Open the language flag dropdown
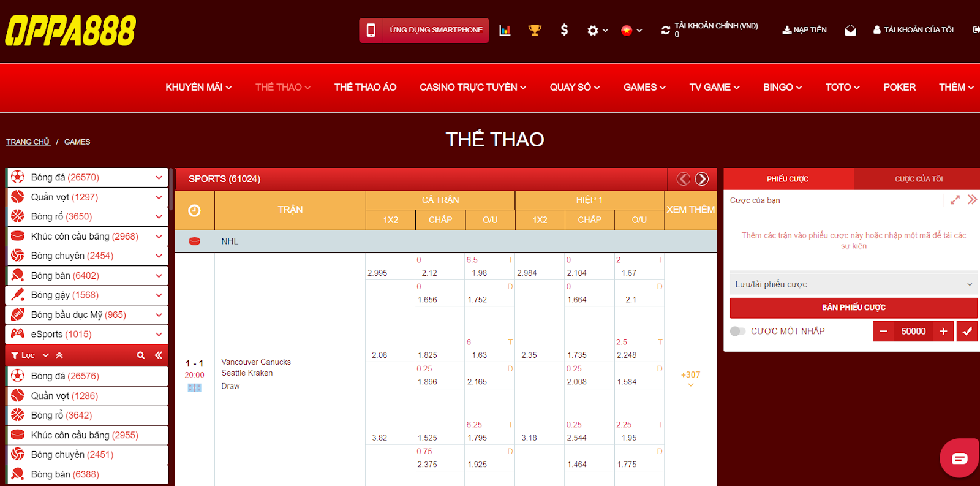 [x=631, y=30]
